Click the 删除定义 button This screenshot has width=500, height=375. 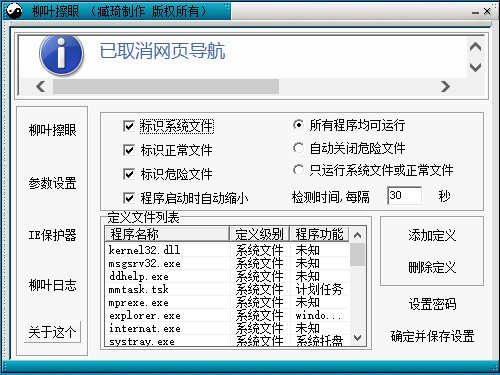pyautogui.click(x=432, y=267)
